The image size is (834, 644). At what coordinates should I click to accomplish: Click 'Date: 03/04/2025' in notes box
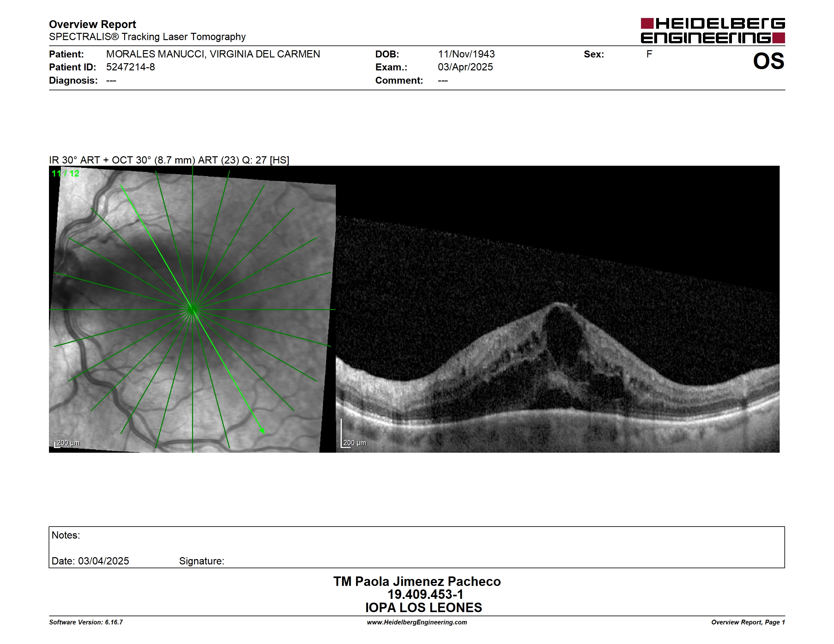(x=90, y=561)
